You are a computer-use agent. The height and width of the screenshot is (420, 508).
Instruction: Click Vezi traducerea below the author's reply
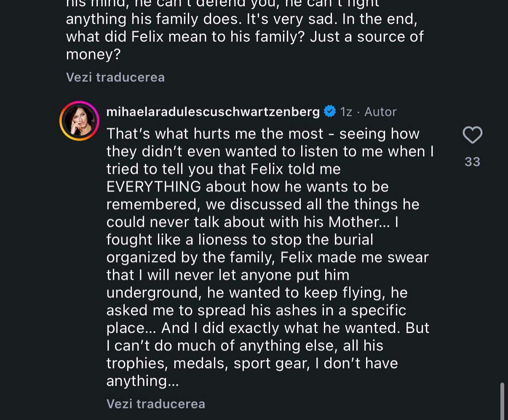pyautogui.click(x=155, y=404)
